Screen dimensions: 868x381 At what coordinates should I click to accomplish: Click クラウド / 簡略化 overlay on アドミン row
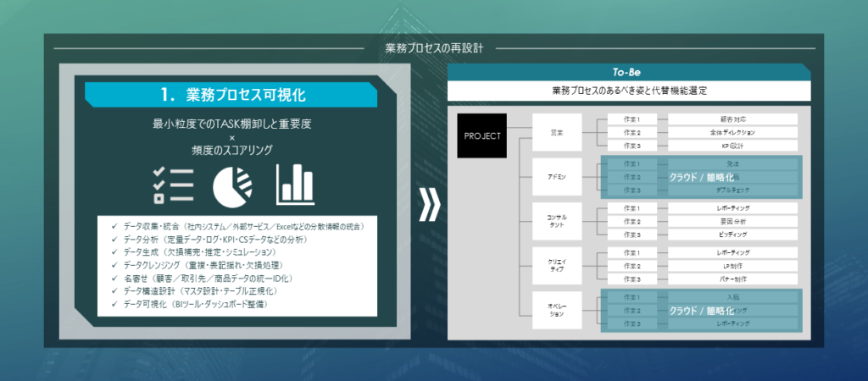point(699,178)
